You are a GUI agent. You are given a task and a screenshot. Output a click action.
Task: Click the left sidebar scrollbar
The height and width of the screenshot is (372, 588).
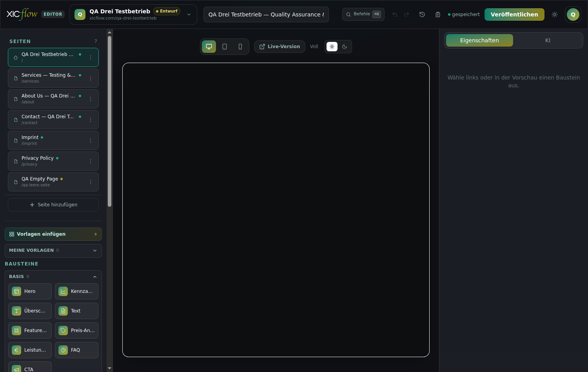[x=109, y=121]
